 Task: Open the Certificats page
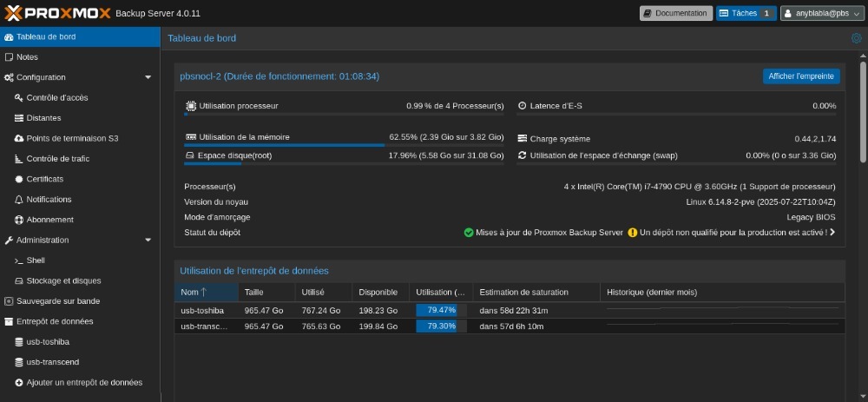coord(44,179)
